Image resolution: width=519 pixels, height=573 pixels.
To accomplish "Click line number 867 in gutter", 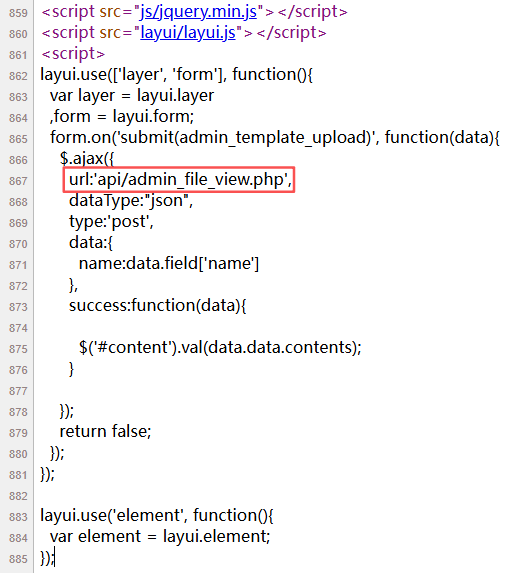I will (x=18, y=181).
